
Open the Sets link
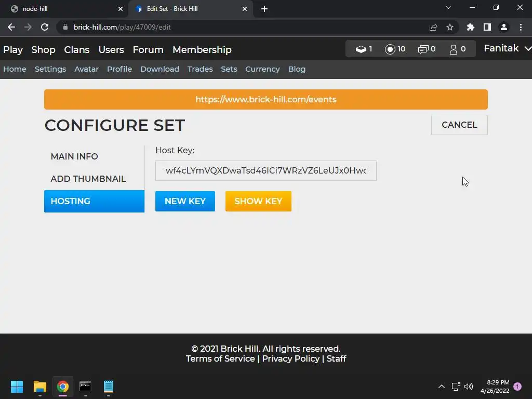(x=229, y=69)
